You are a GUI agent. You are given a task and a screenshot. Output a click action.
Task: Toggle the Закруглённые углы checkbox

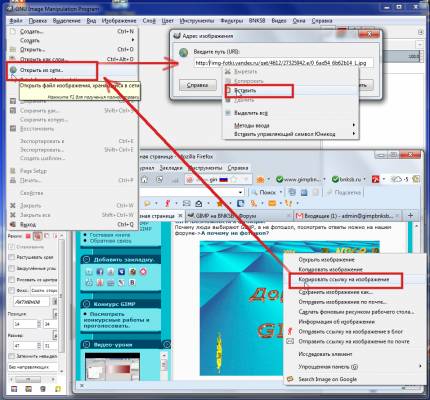tap(12, 268)
